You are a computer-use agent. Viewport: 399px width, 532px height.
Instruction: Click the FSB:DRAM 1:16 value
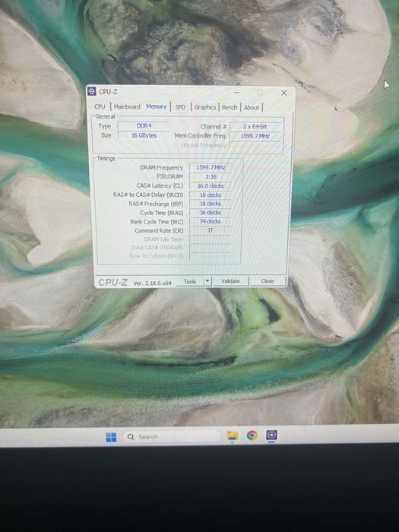click(211, 176)
